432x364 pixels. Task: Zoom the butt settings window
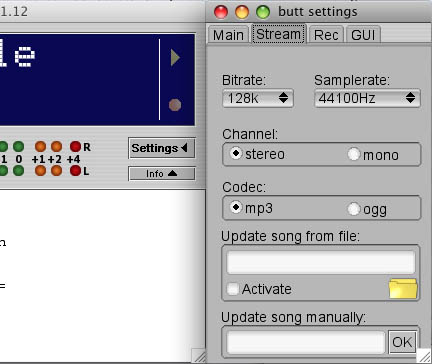pyautogui.click(x=263, y=12)
